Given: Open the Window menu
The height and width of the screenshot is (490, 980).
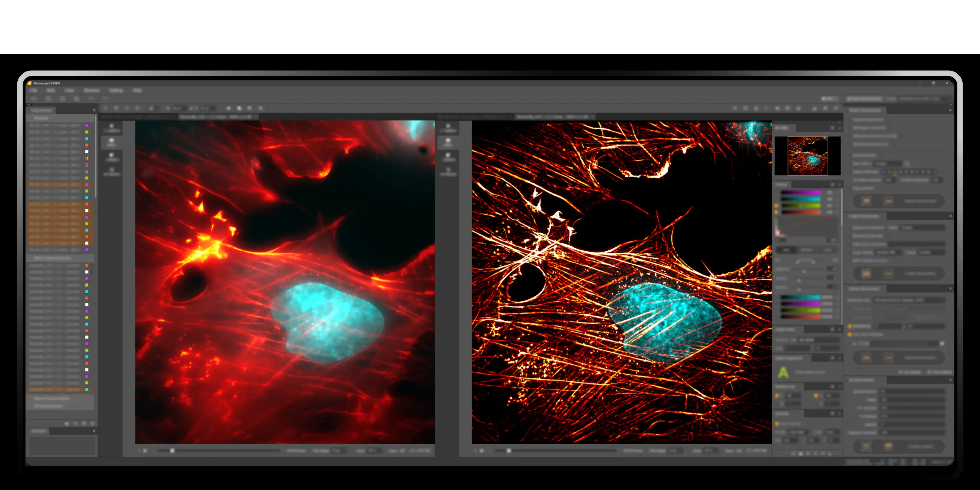Looking at the screenshot, I should (92, 91).
